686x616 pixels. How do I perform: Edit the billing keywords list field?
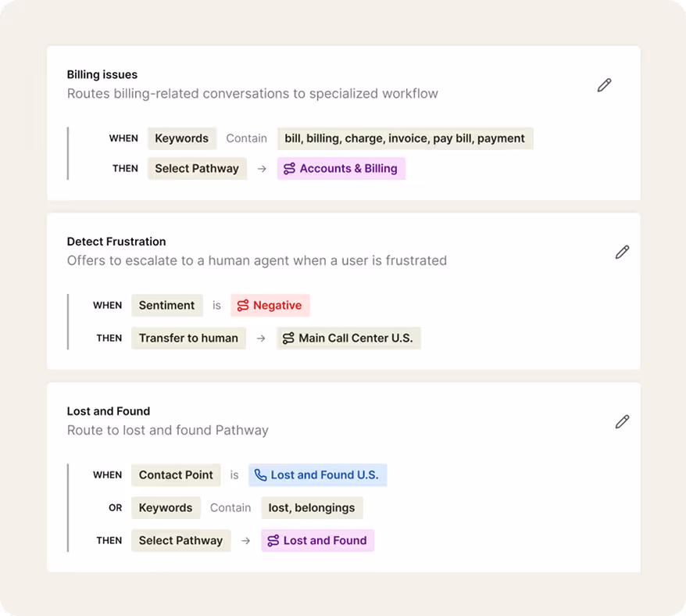tap(405, 138)
